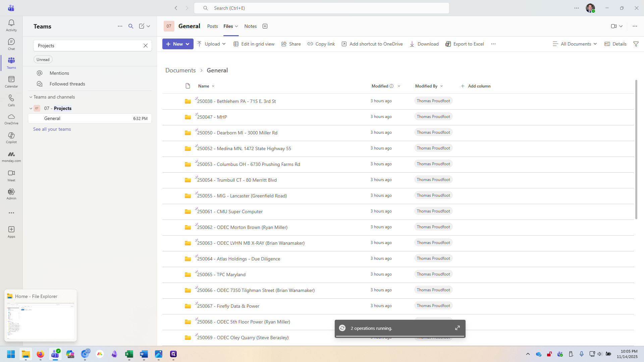This screenshot has width=644, height=362.
Task: Open the filter toggle on the far right
Action: [636, 44]
